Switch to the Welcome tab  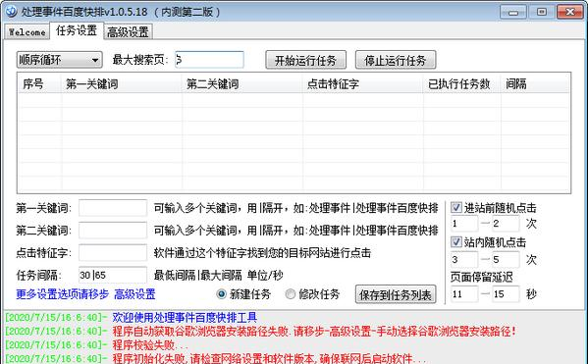click(x=27, y=31)
